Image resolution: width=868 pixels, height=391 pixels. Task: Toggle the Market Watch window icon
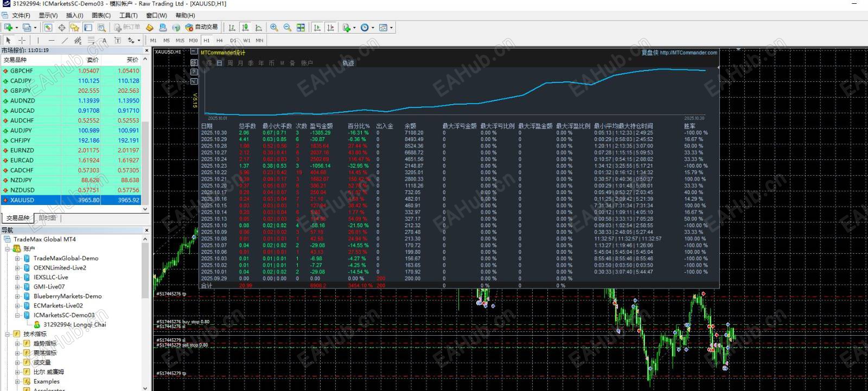point(48,27)
